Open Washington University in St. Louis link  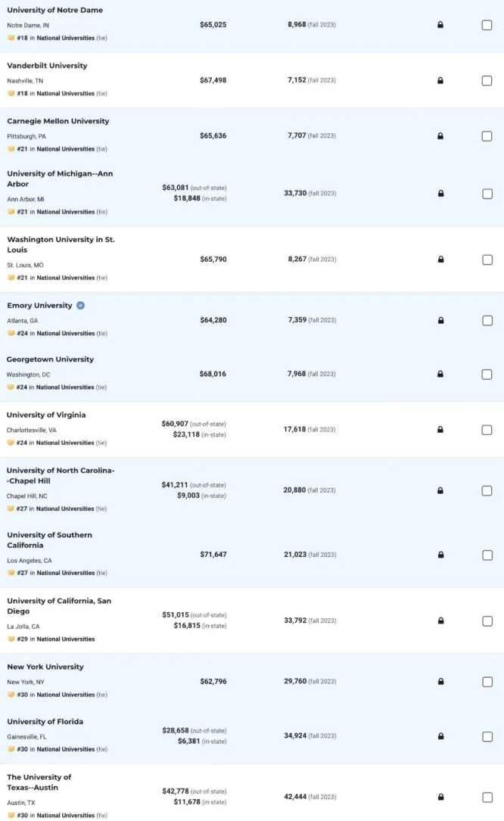tap(61, 244)
